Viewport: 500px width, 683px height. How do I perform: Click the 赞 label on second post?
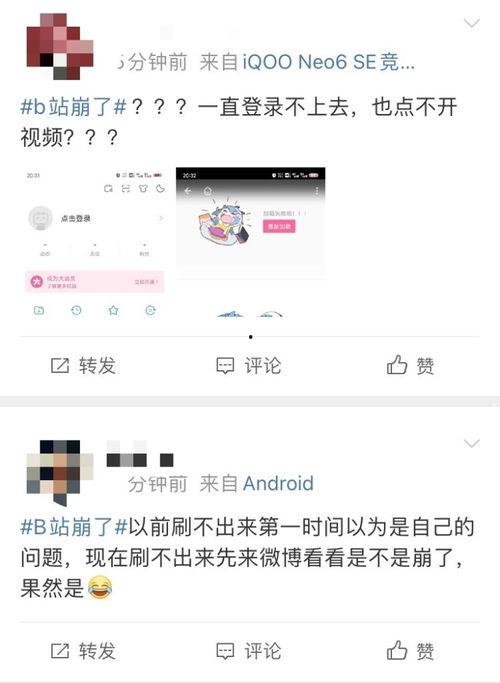coord(425,652)
